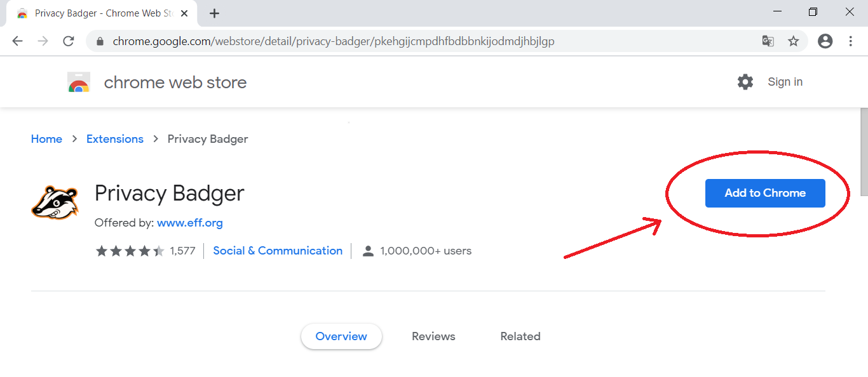Open web store settings gear
Image resolution: width=868 pixels, height=377 pixels.
point(745,82)
